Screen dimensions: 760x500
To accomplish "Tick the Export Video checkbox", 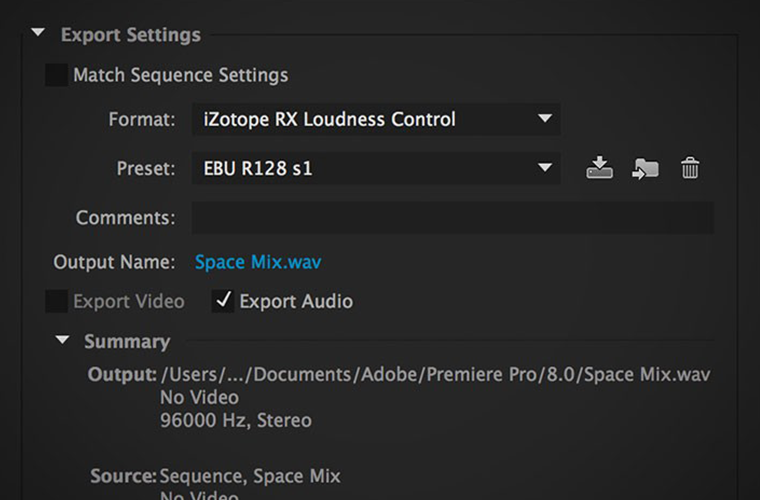I will [57, 301].
